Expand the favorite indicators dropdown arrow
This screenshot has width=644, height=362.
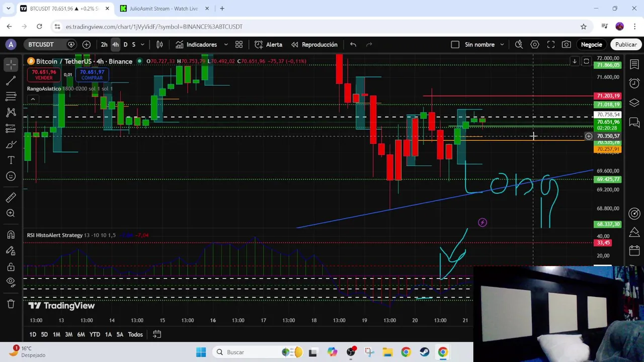point(226,44)
